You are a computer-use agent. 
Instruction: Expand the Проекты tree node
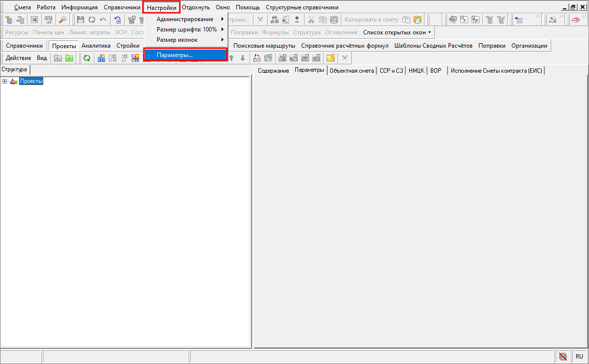click(4, 82)
